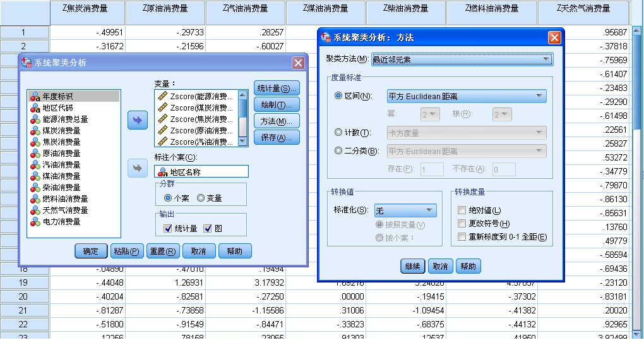
Task: Click the 方法(M)... button
Action: 277,121
